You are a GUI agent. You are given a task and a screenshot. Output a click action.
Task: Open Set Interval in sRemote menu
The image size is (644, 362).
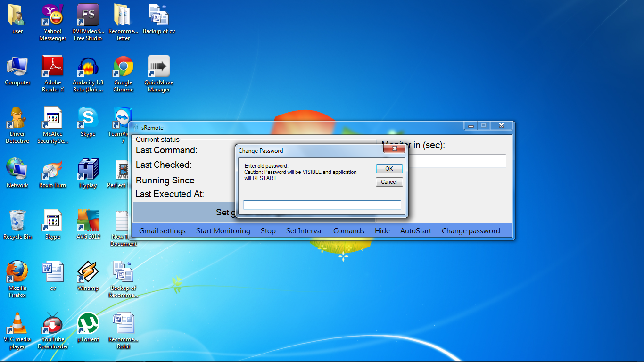tap(305, 230)
